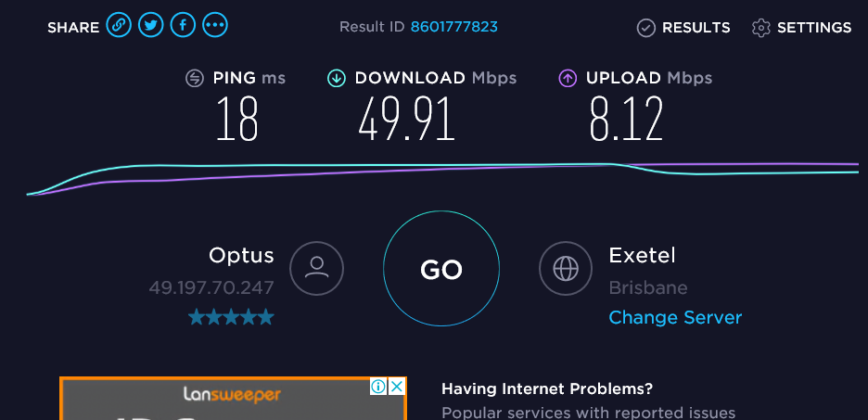Click the download arrow icon
Viewport: 868px width, 420px height.
337,78
